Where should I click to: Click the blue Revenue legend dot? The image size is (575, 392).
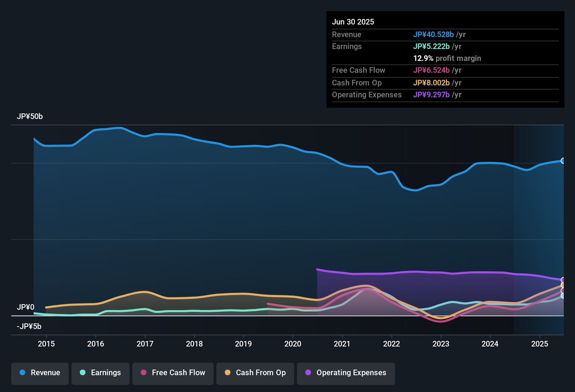tap(22, 373)
